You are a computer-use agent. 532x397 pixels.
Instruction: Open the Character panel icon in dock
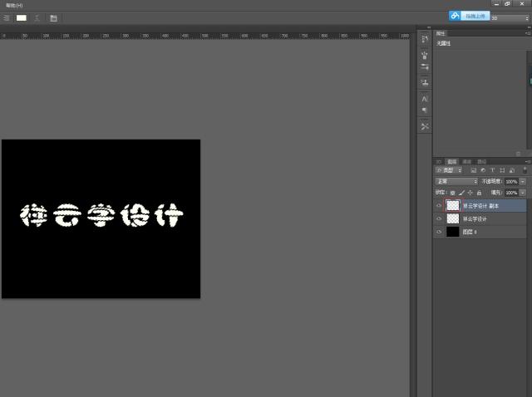coord(425,99)
